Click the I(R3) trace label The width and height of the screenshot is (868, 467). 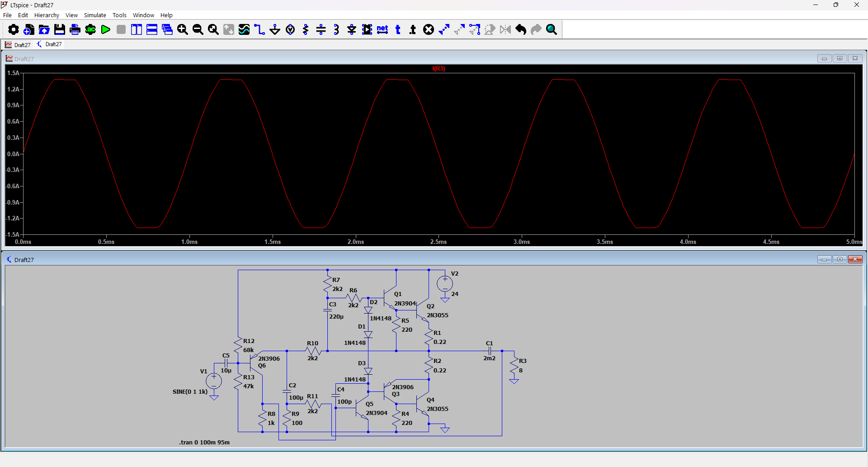coord(439,69)
